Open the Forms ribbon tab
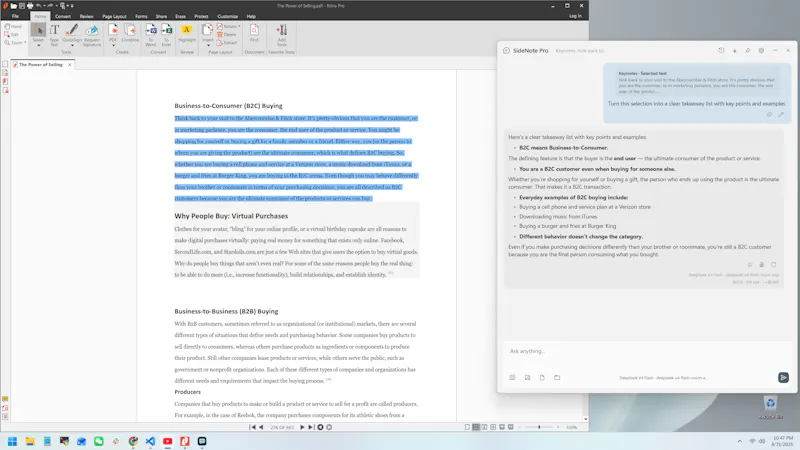The width and height of the screenshot is (800, 450). [141, 16]
